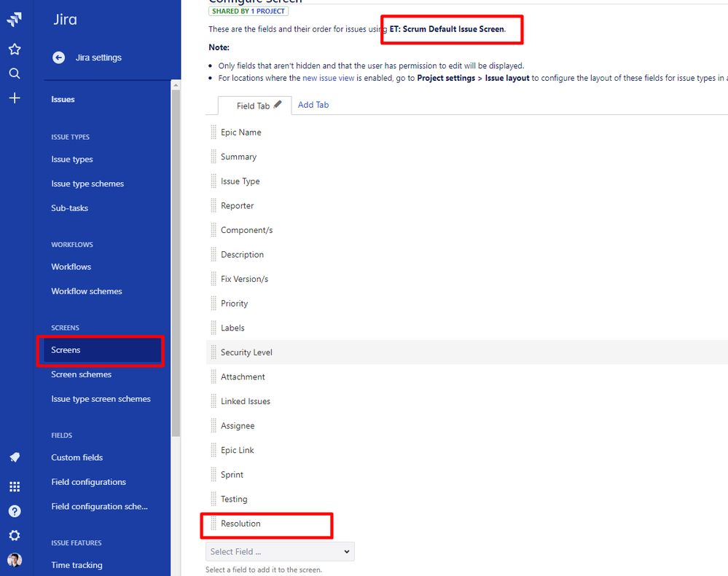Open settings via the gear icon
This screenshot has width=728, height=576.
(15, 536)
